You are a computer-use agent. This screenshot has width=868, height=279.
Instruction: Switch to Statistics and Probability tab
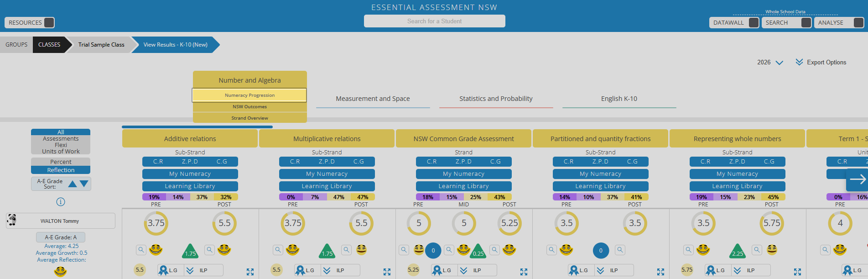(x=496, y=99)
